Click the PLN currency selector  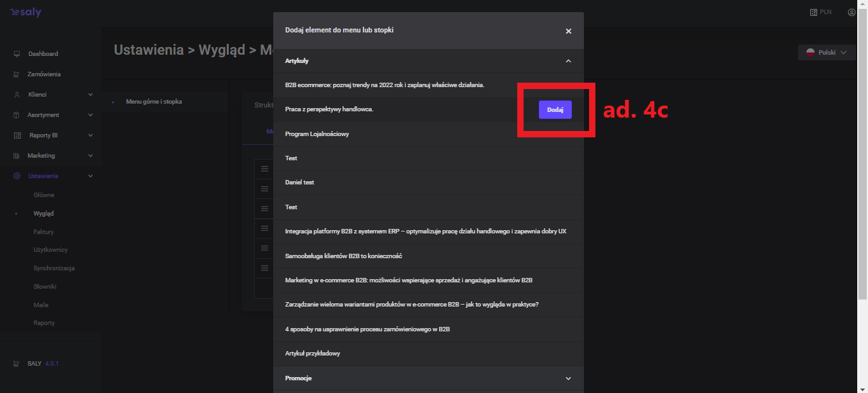pyautogui.click(x=820, y=12)
